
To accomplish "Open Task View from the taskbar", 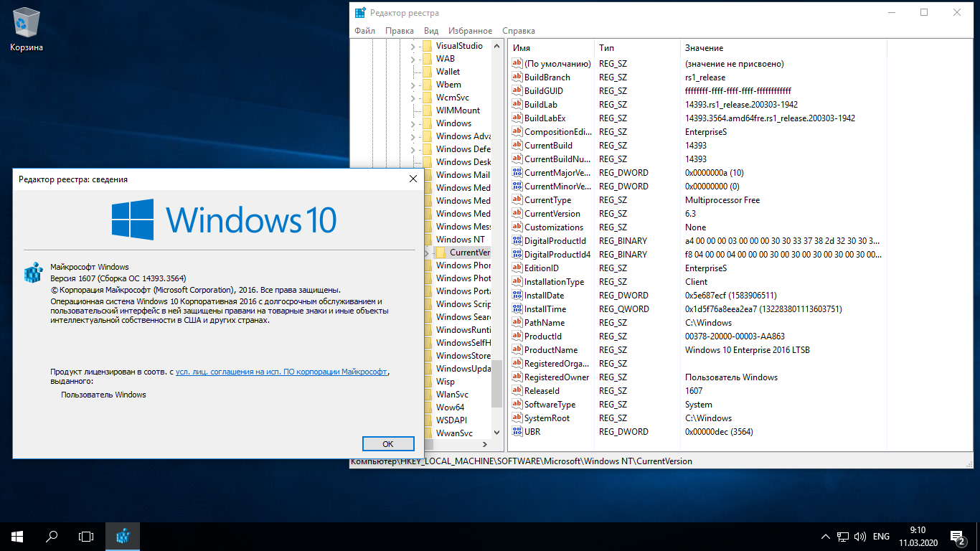I will [x=86, y=536].
